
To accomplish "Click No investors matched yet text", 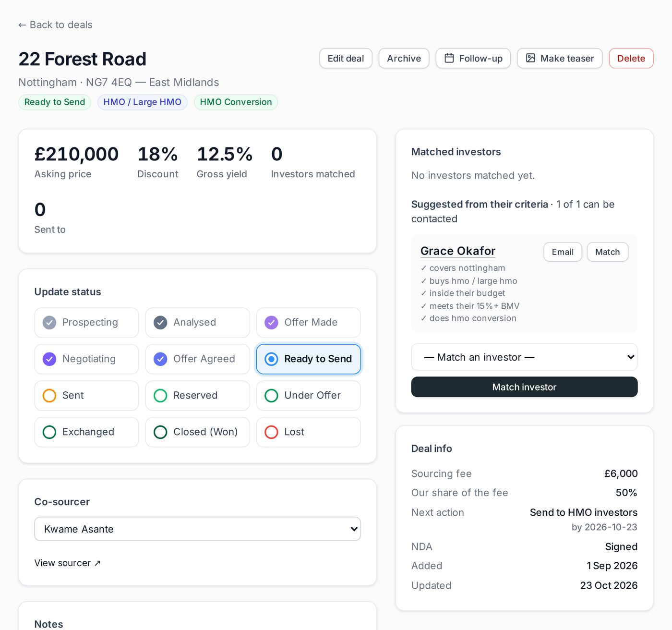I will [x=473, y=176].
